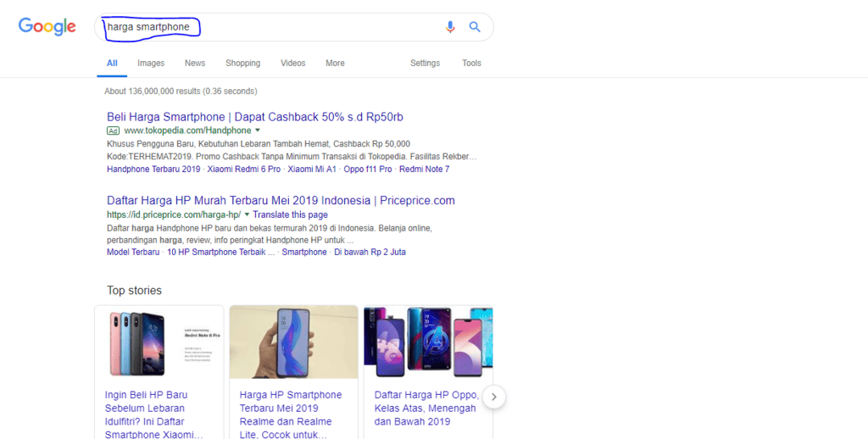The width and height of the screenshot is (868, 439).
Task: Expand the More search categories menu
Action: point(335,63)
